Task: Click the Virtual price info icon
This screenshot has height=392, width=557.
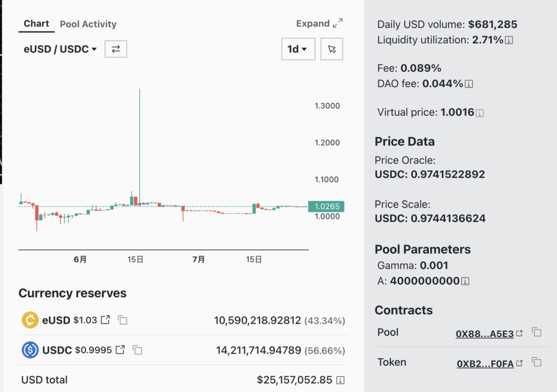Action: tap(480, 113)
